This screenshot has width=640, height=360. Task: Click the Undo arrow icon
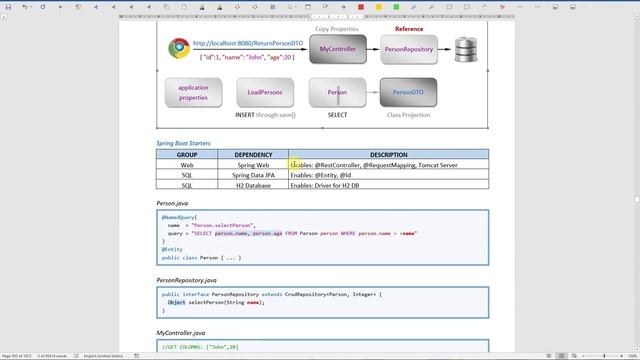coord(25,7)
